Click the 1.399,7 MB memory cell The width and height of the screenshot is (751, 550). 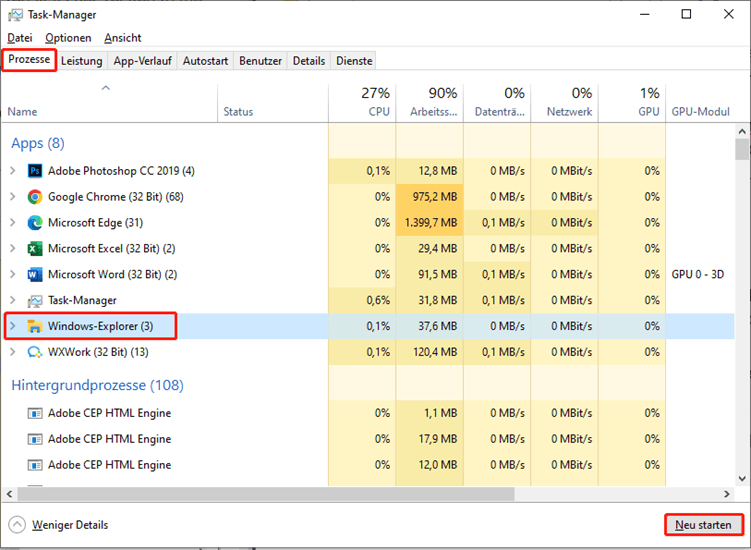point(430,223)
